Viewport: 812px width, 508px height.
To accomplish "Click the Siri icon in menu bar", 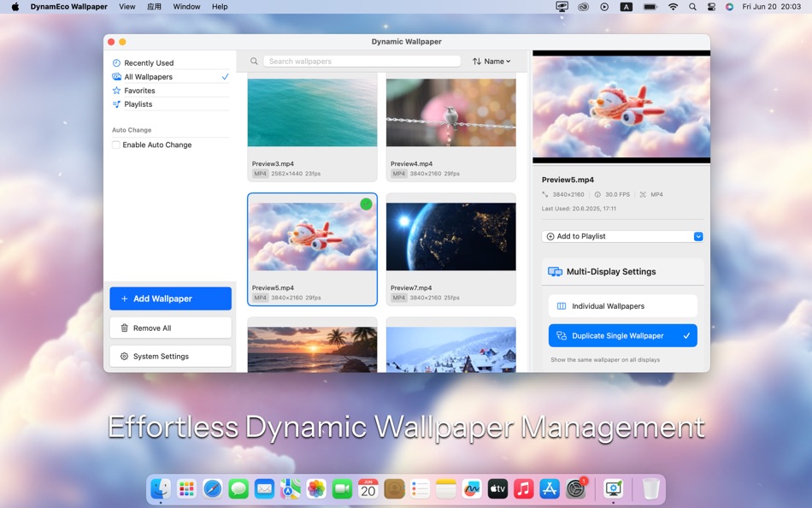I will pos(729,7).
